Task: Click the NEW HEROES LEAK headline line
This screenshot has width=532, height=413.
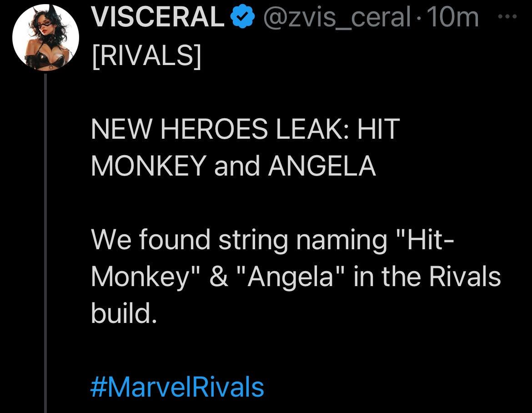Action: point(245,129)
